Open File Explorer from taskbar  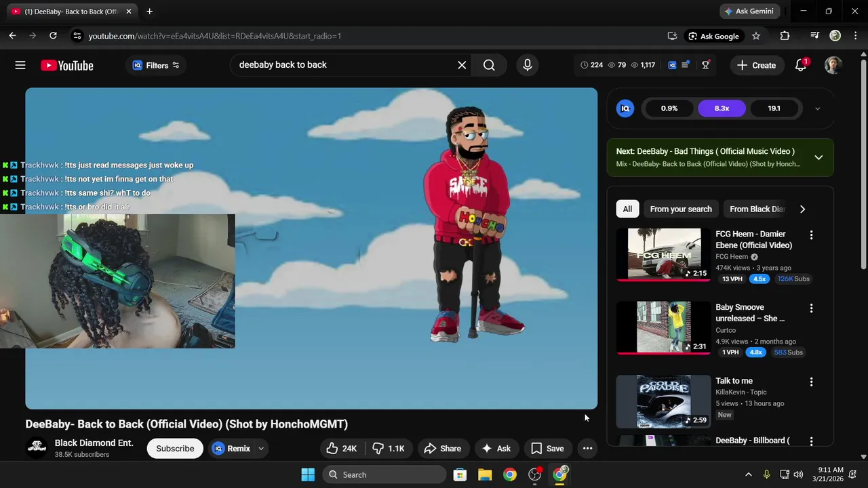tap(485, 474)
